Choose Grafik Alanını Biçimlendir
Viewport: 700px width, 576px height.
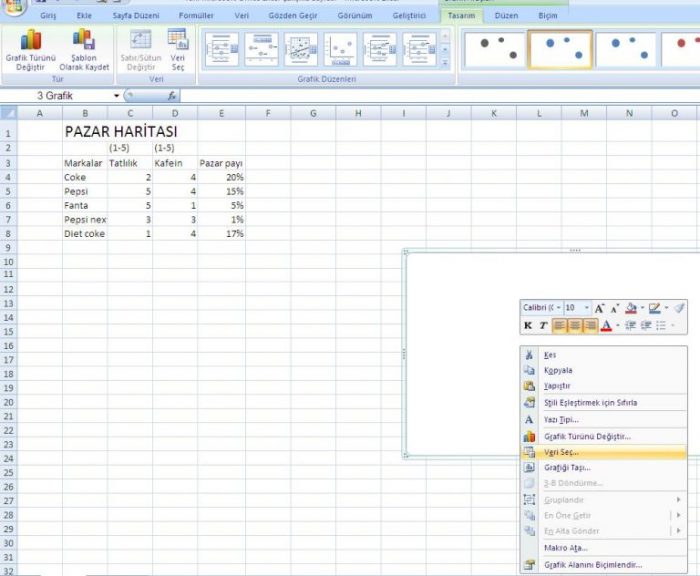(604, 565)
